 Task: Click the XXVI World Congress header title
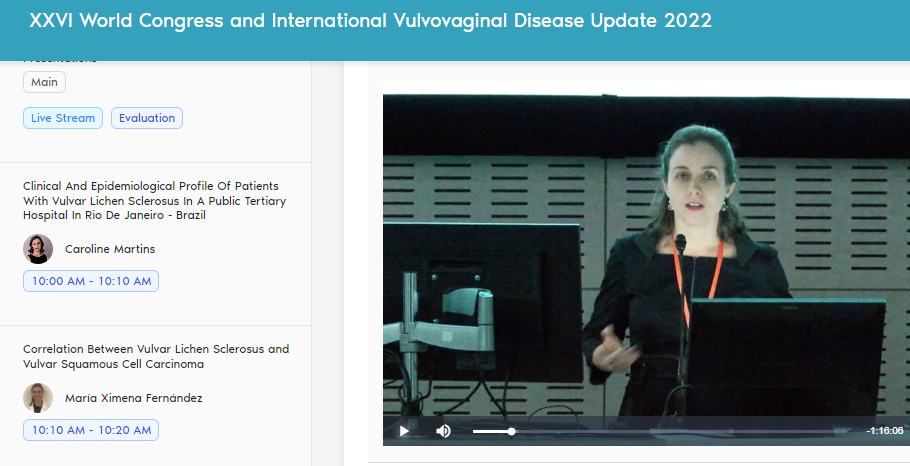tap(370, 21)
